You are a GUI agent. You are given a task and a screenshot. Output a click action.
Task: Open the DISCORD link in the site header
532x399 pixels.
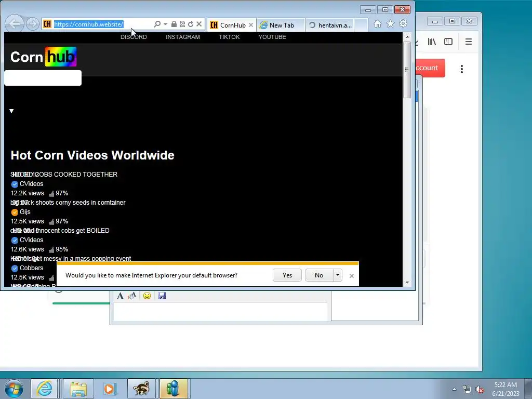tap(134, 37)
